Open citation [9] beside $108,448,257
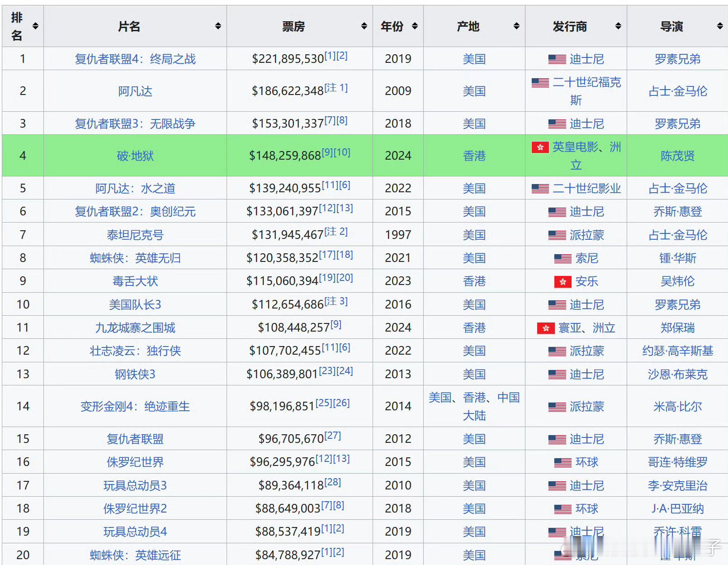 tap(336, 324)
